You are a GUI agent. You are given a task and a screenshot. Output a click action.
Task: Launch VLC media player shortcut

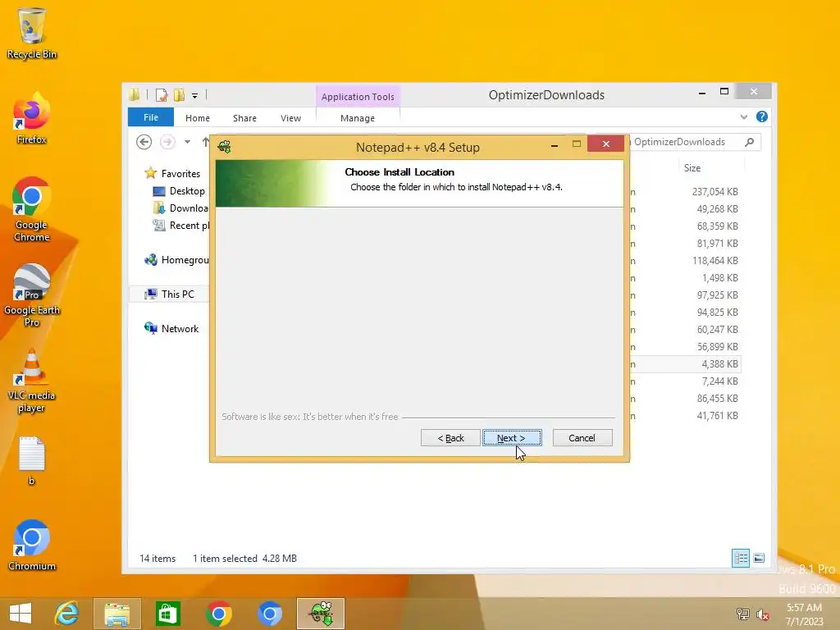pos(32,381)
